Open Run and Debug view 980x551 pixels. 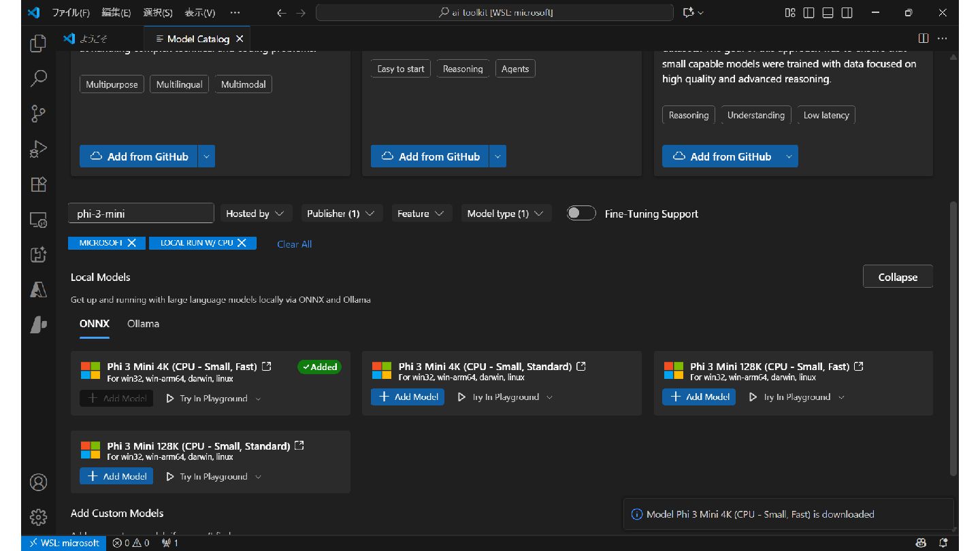[38, 149]
